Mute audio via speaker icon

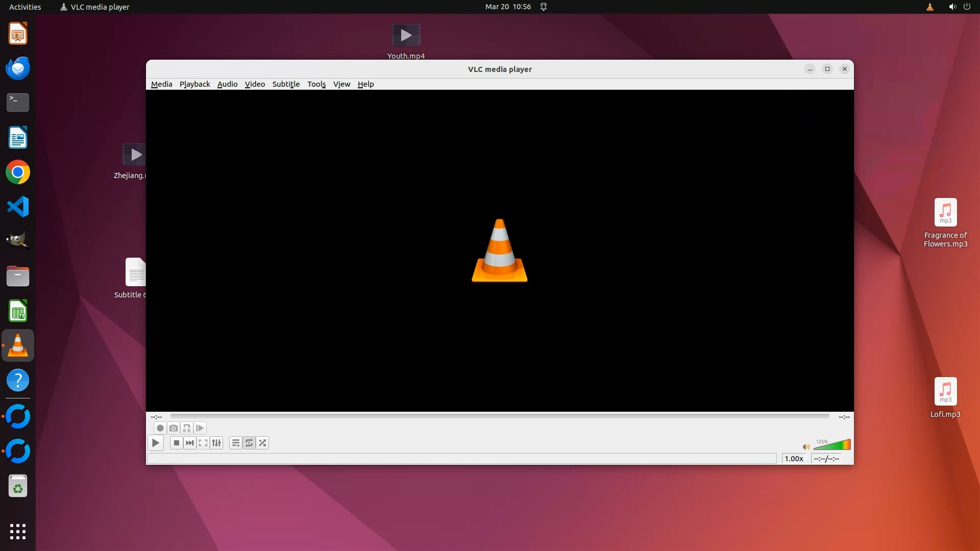(806, 447)
